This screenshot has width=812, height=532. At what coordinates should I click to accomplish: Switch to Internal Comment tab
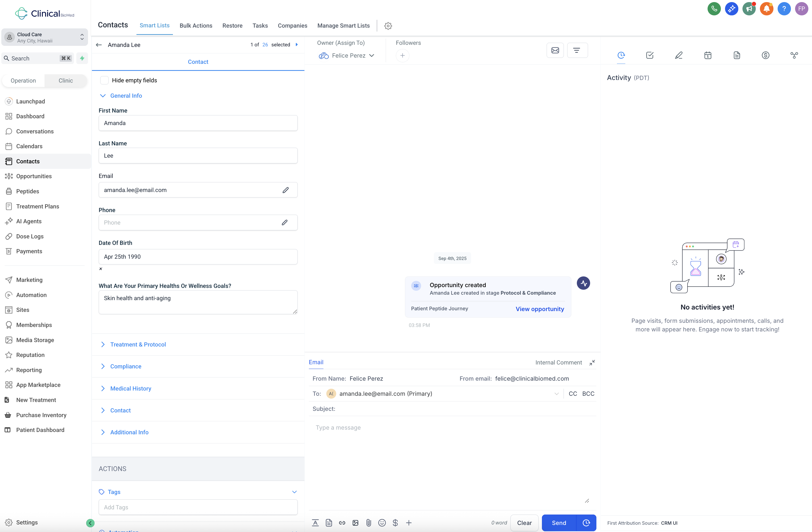click(x=558, y=362)
